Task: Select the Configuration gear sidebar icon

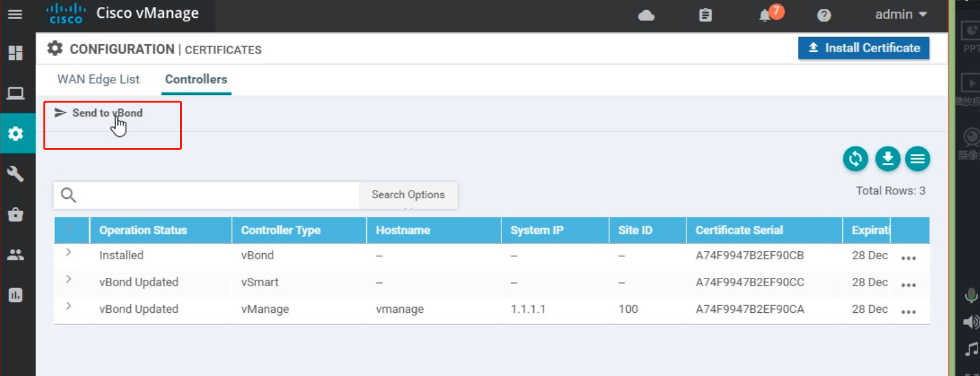Action: (x=15, y=134)
